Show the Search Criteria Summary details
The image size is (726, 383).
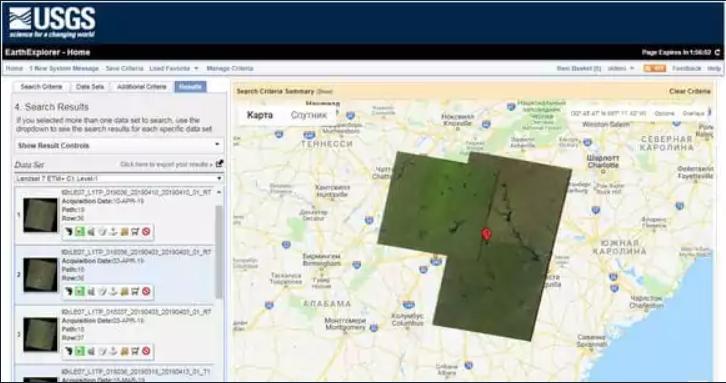click(325, 92)
